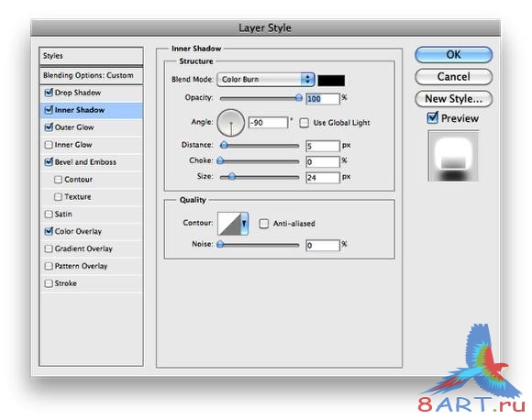The width and height of the screenshot is (532, 420).
Task: Click the style preview thumbnail
Action: click(453, 156)
